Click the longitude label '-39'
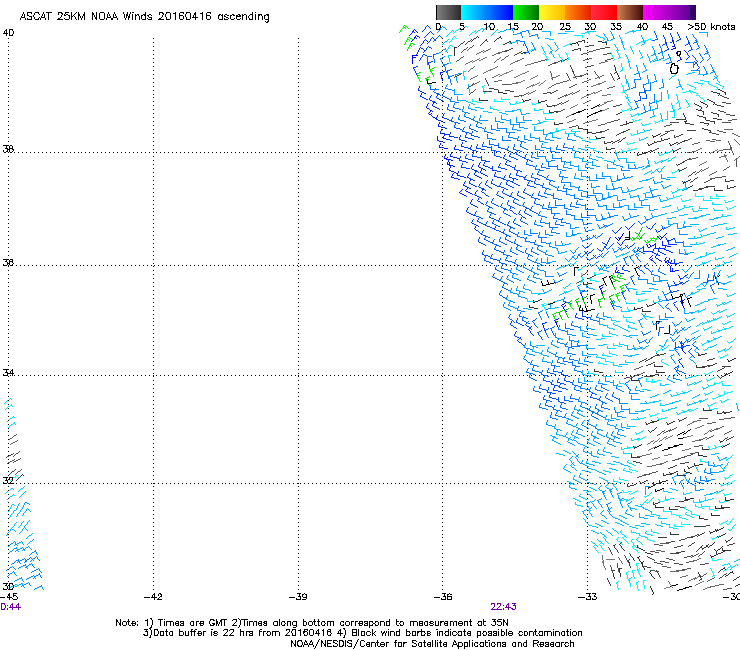740x650 pixels. tap(298, 597)
